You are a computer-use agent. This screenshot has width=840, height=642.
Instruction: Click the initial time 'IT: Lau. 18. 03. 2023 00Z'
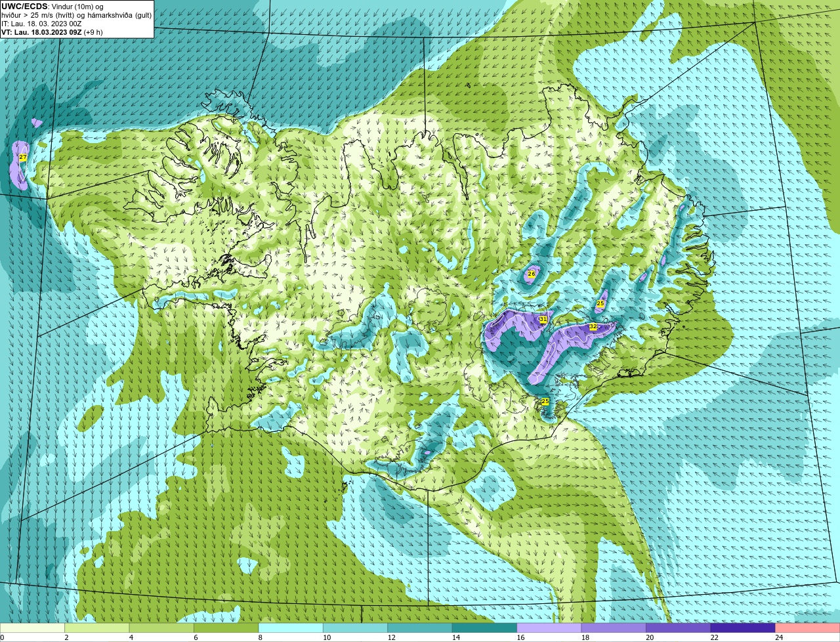click(x=41, y=24)
